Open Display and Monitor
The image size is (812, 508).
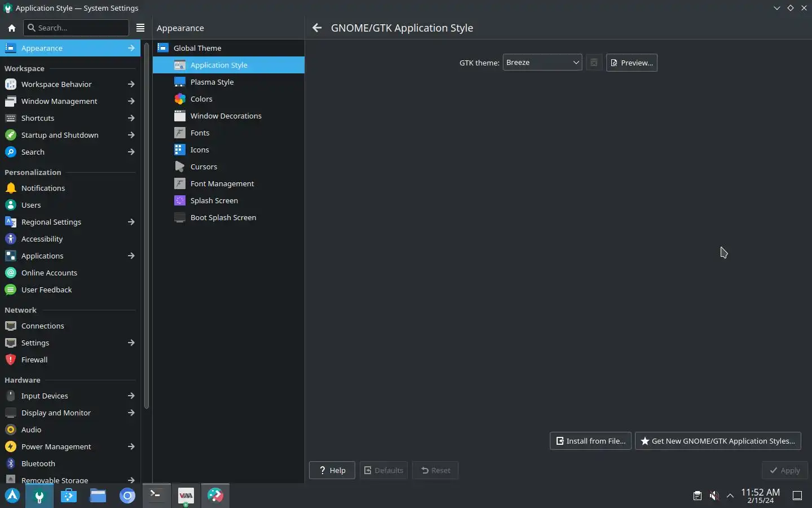click(x=70, y=413)
